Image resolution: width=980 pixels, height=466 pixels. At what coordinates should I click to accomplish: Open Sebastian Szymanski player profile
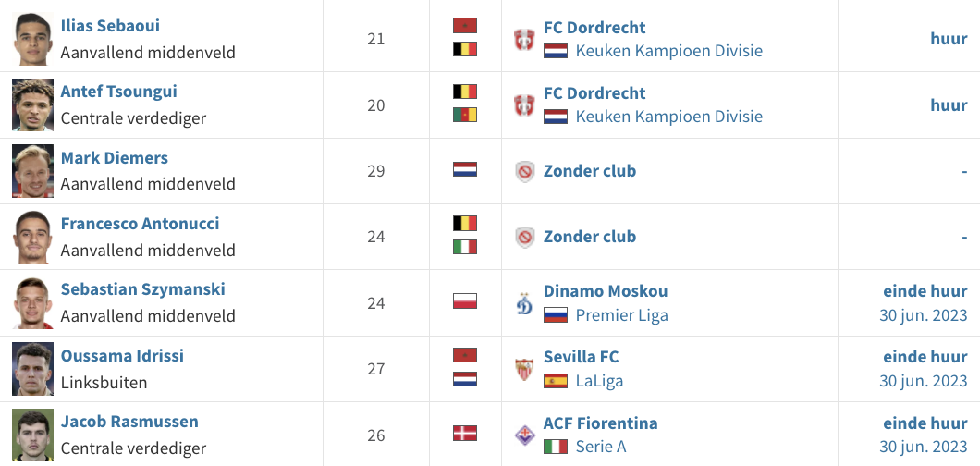(142, 289)
